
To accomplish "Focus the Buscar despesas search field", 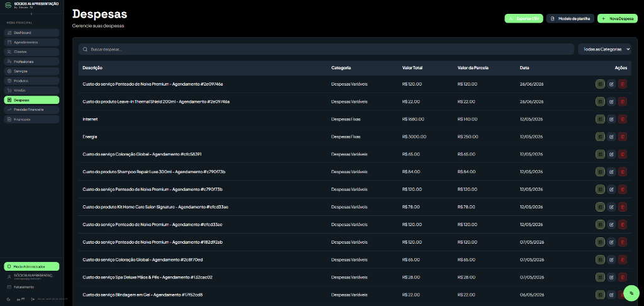I will [x=326, y=49].
